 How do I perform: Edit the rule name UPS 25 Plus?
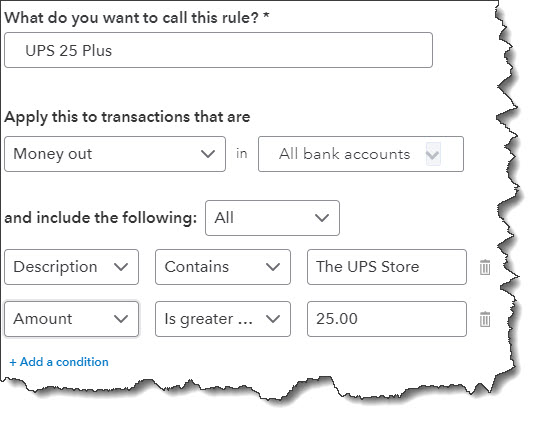click(218, 50)
